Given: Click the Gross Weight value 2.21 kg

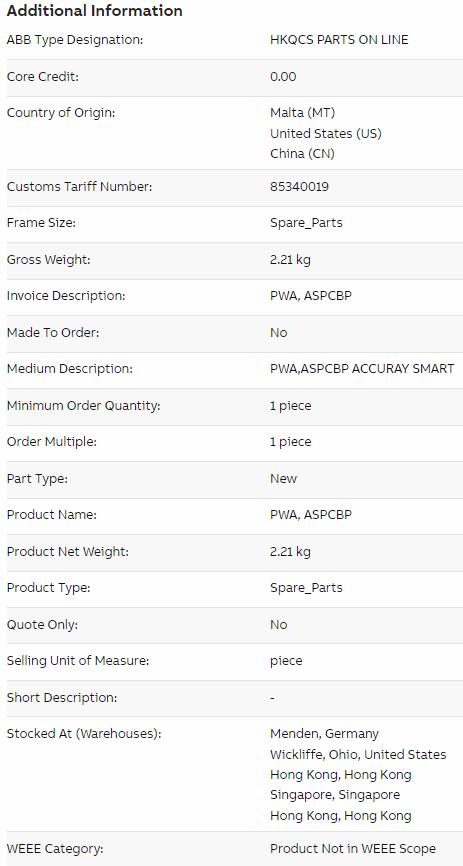Looking at the screenshot, I should pyautogui.click(x=291, y=260).
